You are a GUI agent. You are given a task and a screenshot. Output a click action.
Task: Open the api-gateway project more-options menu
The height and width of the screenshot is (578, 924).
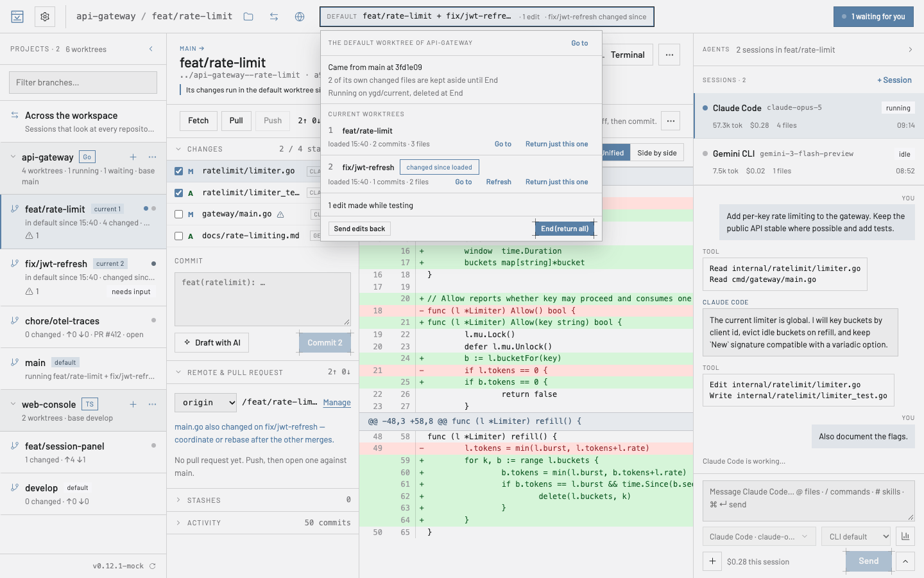click(x=152, y=157)
